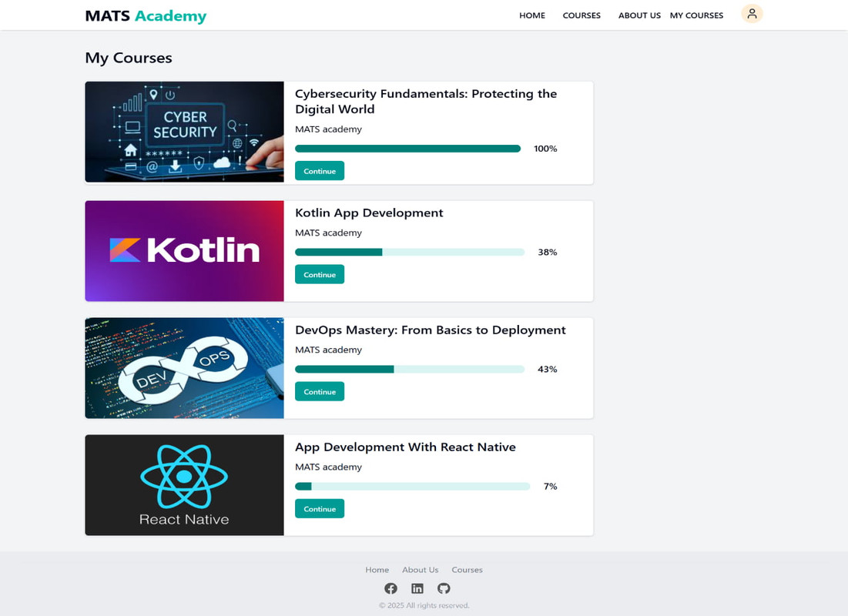848x616 pixels.
Task: Click the '38%' progress value
Action: [x=548, y=252]
